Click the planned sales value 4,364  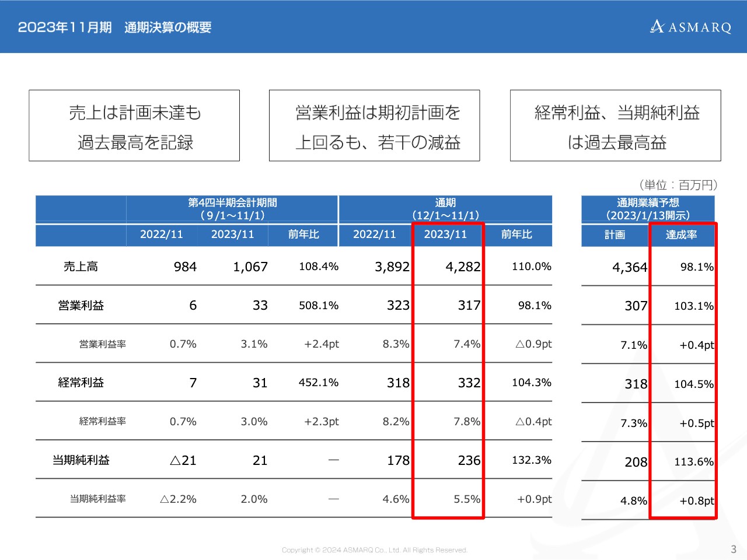tap(629, 268)
